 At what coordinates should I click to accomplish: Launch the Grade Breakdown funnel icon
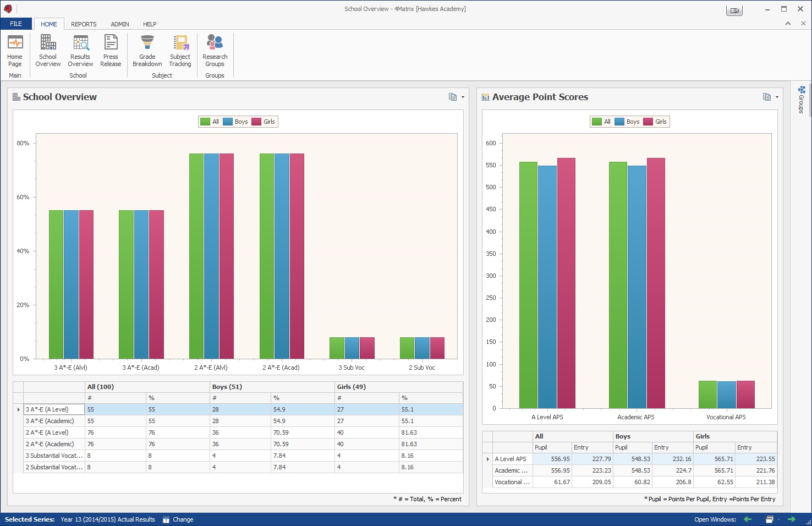(147, 51)
